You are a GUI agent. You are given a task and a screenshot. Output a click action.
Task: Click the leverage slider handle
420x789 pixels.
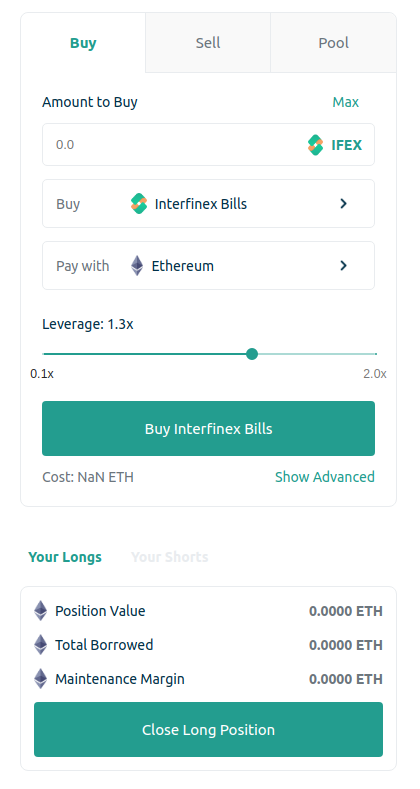tap(252, 354)
